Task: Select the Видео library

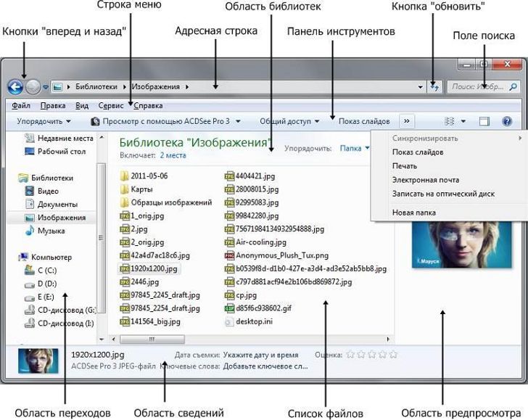Action: [42, 191]
